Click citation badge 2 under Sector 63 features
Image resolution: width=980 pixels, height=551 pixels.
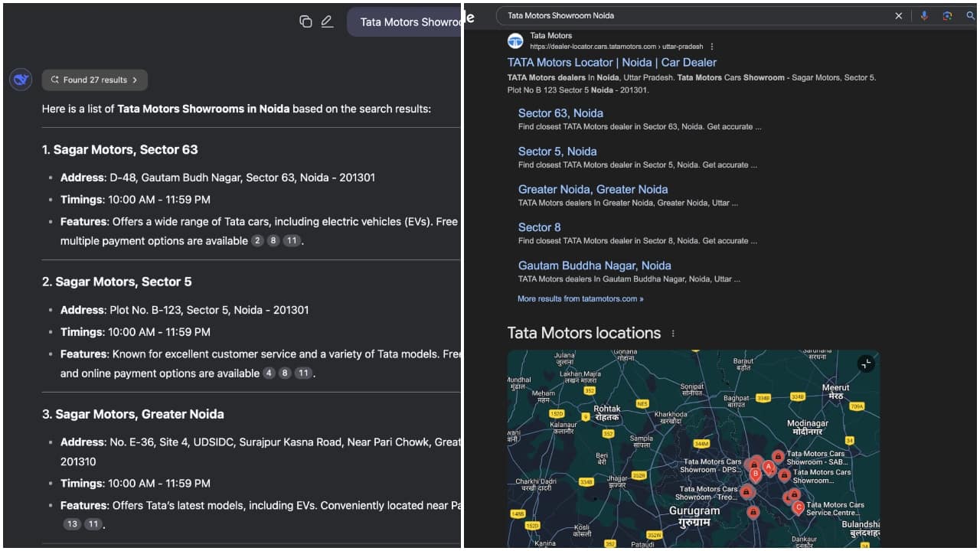[x=257, y=241]
